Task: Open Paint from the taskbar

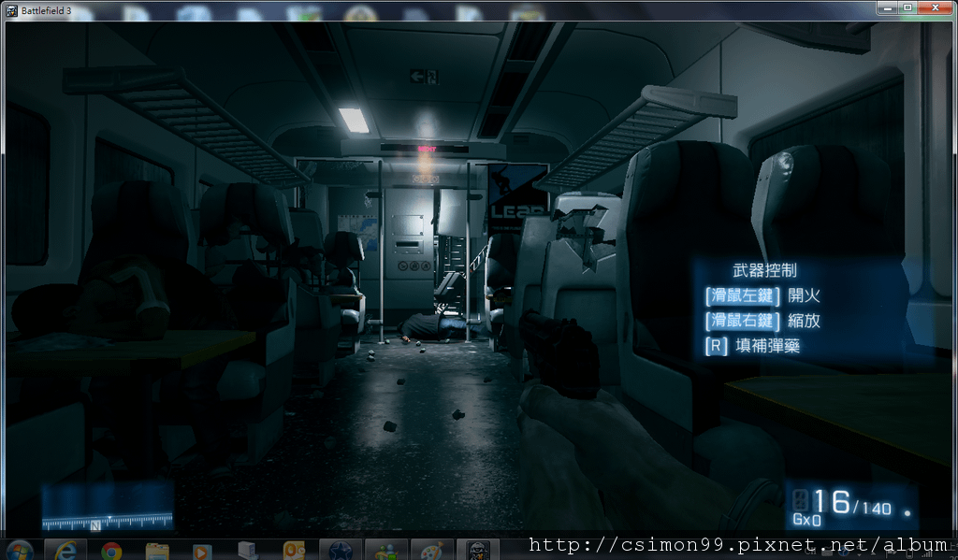Action: 432,551
